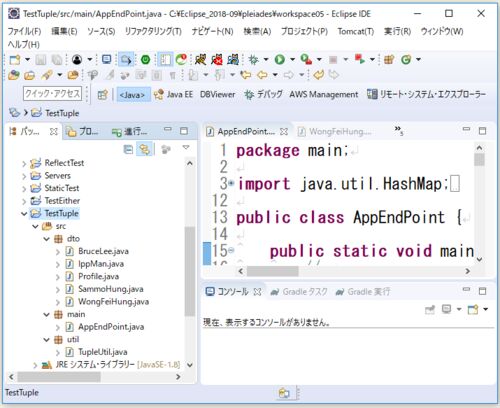Screen dimensions: 500x408
Task: Toggle block selection mode toolbar button
Action: tap(165, 60)
